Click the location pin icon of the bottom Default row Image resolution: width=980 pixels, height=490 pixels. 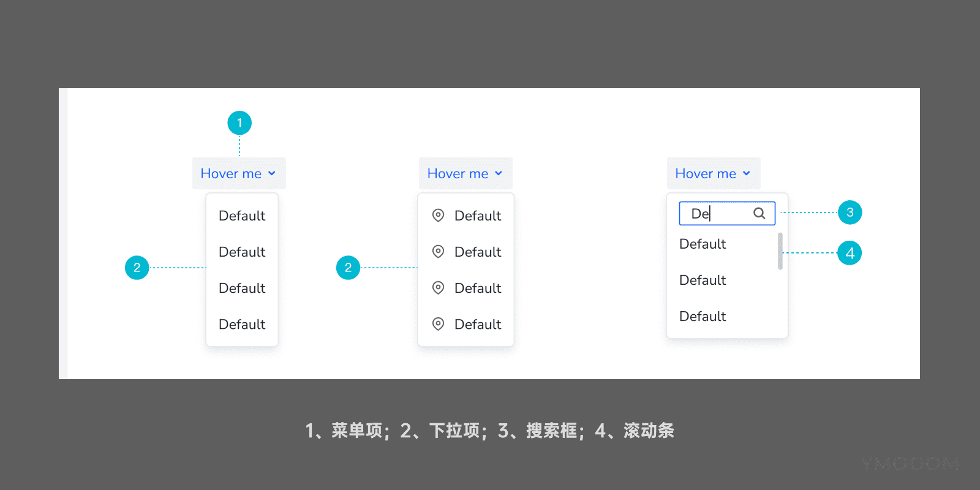438,324
